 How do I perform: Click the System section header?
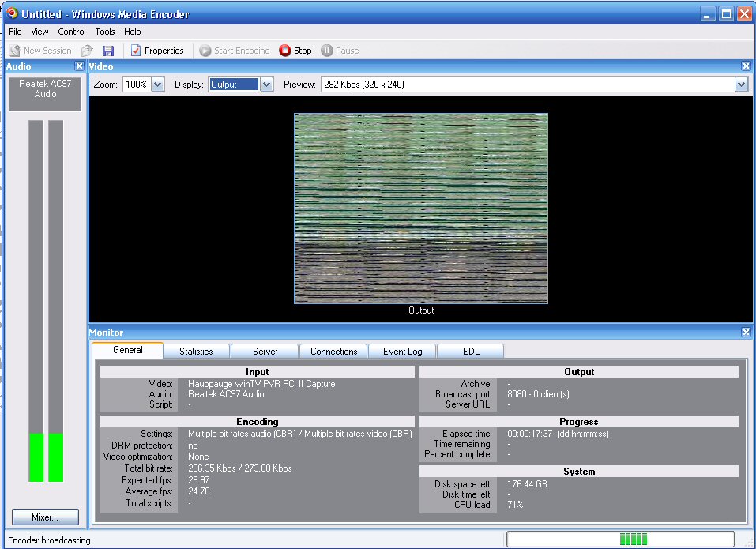click(x=579, y=472)
